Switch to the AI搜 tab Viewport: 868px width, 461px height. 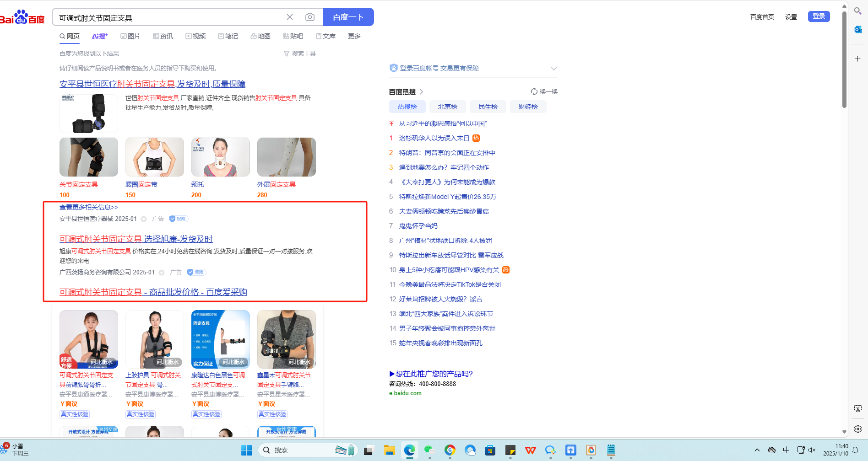pos(100,36)
